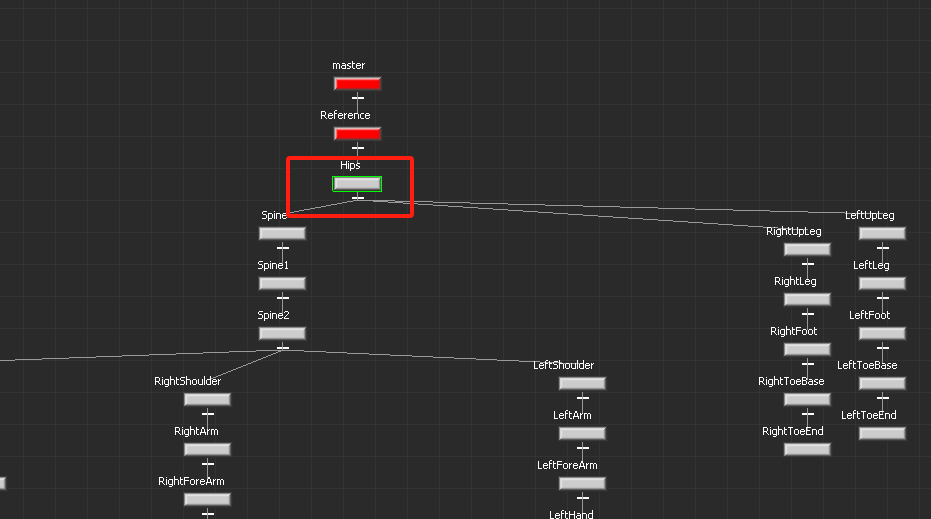Click the LeftArm node box
The width and height of the screenshot is (931, 519).
pos(582,433)
